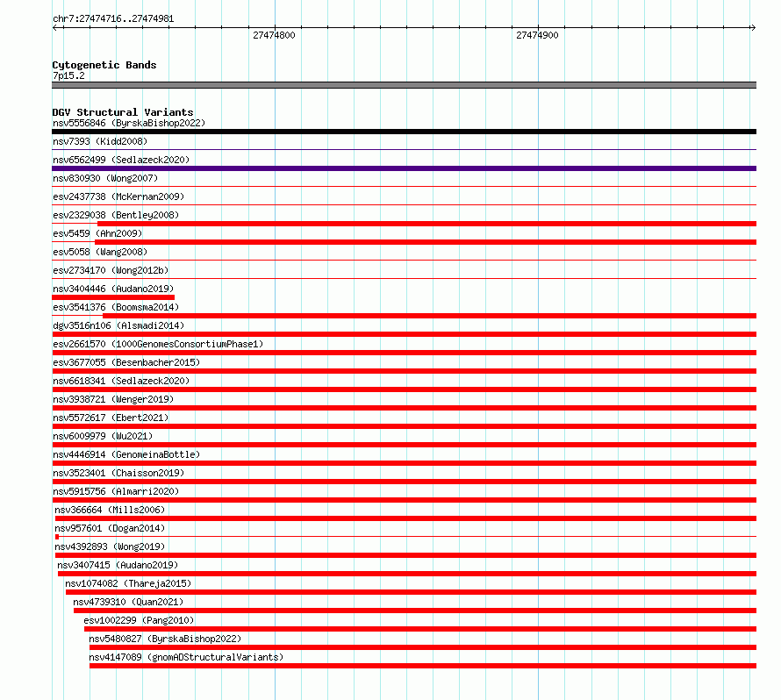Open variant nsv830930 (Wong2007)

(x=105, y=178)
